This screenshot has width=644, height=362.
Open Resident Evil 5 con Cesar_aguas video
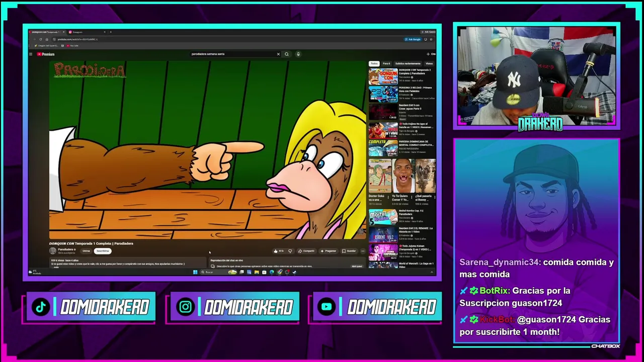402,111
